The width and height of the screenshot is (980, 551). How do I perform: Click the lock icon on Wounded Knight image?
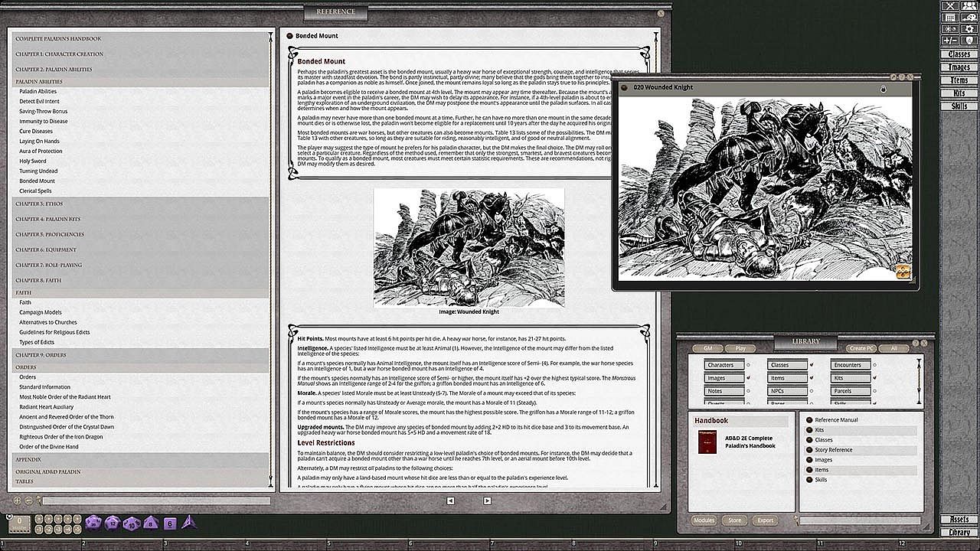[883, 89]
